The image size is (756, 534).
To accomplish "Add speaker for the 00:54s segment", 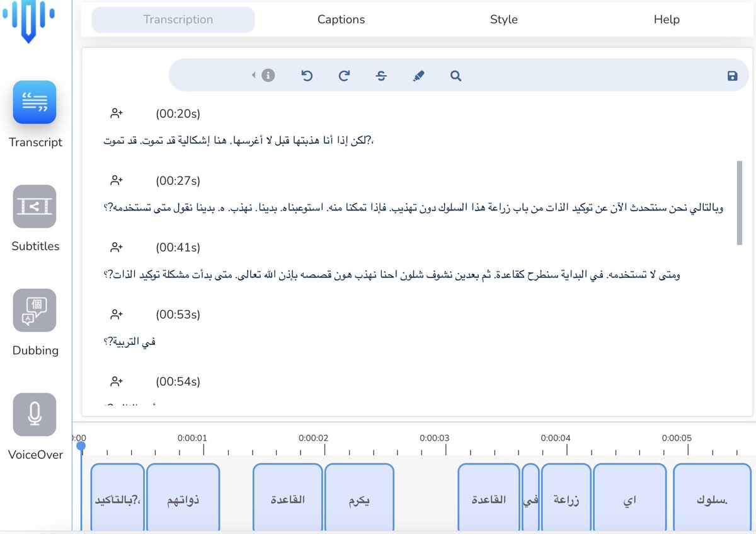I will tap(117, 381).
